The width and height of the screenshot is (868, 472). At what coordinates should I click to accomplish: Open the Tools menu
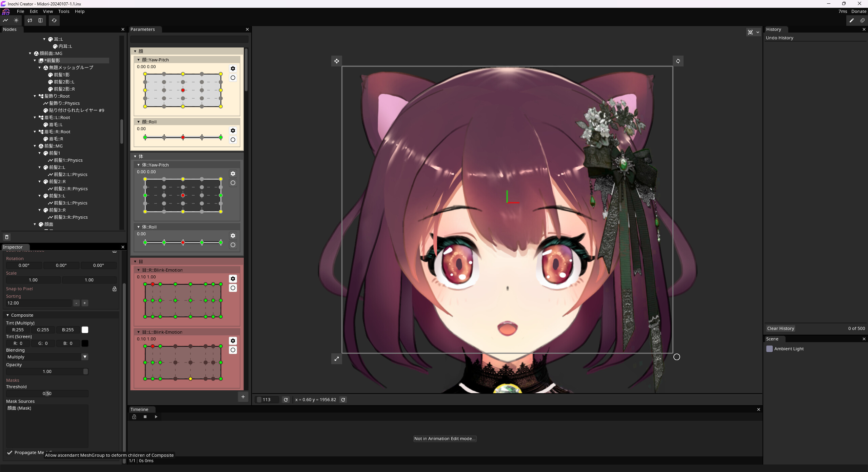(x=64, y=11)
